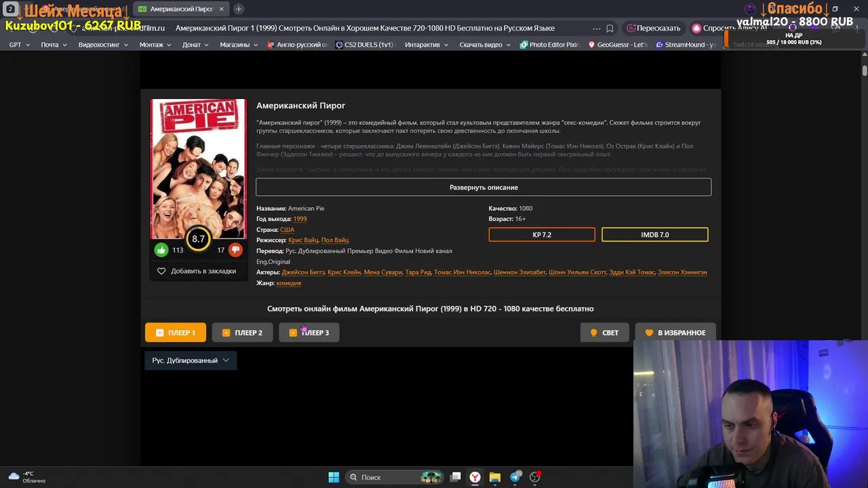Open a new browser tab with plus
Image resolution: width=868 pixels, height=488 pixels.
239,9
